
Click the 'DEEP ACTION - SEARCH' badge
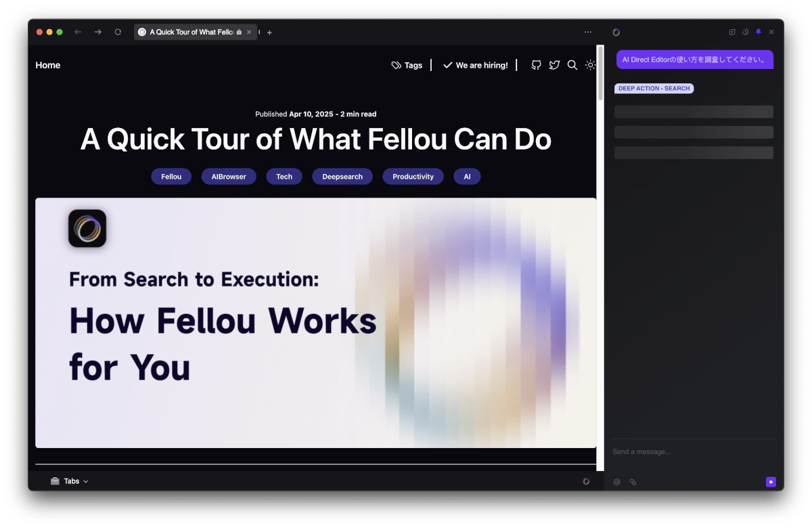(x=654, y=89)
